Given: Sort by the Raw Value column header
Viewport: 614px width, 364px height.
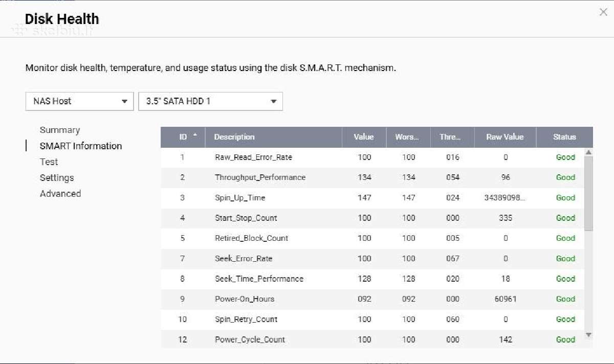Looking at the screenshot, I should pyautogui.click(x=505, y=137).
